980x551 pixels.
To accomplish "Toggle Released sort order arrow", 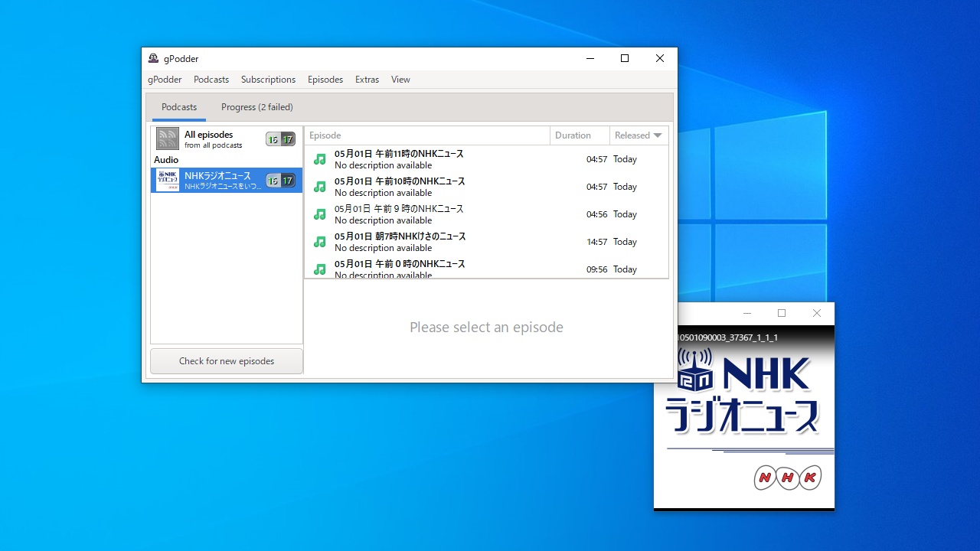I will coord(658,135).
